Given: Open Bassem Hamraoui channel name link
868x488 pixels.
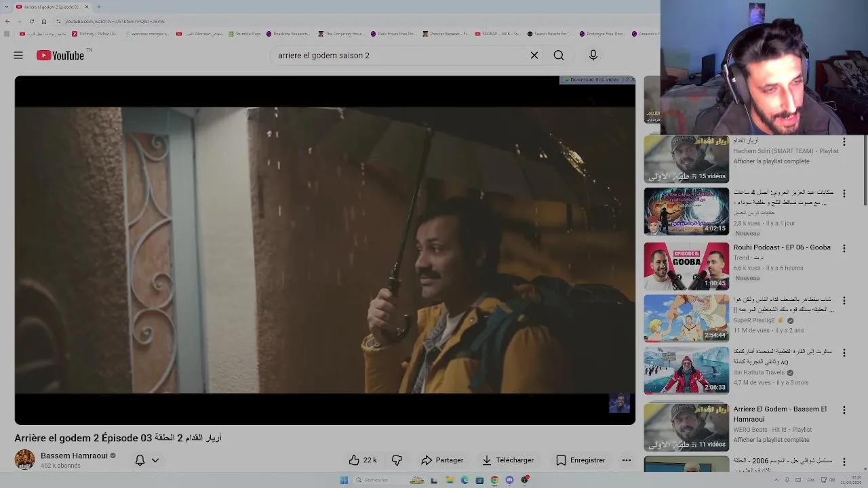Looking at the screenshot, I should tap(74, 456).
